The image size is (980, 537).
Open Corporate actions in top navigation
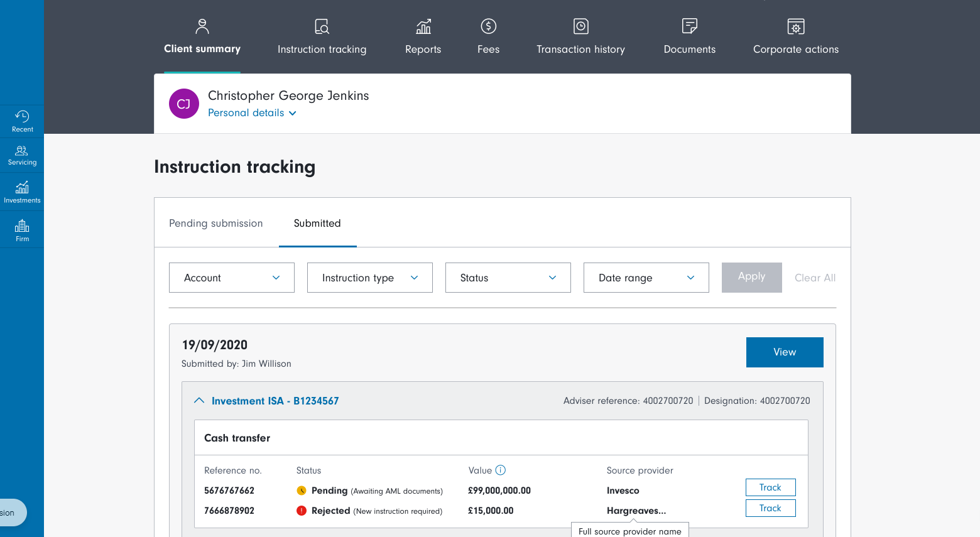(x=795, y=36)
